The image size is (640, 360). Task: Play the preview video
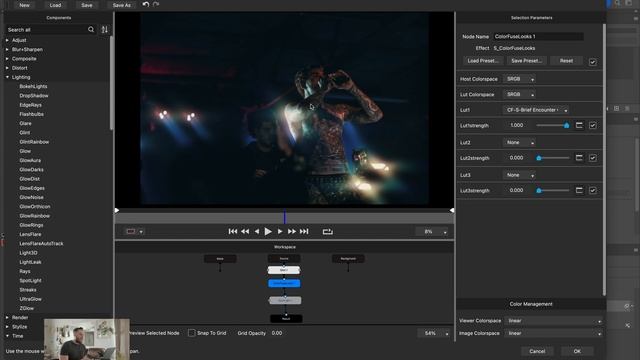[x=268, y=231]
